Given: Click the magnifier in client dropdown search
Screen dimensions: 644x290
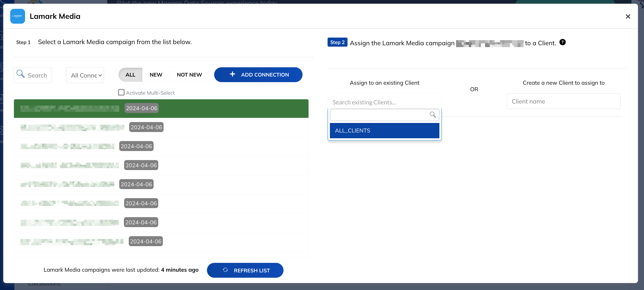Looking at the screenshot, I should pos(432,115).
